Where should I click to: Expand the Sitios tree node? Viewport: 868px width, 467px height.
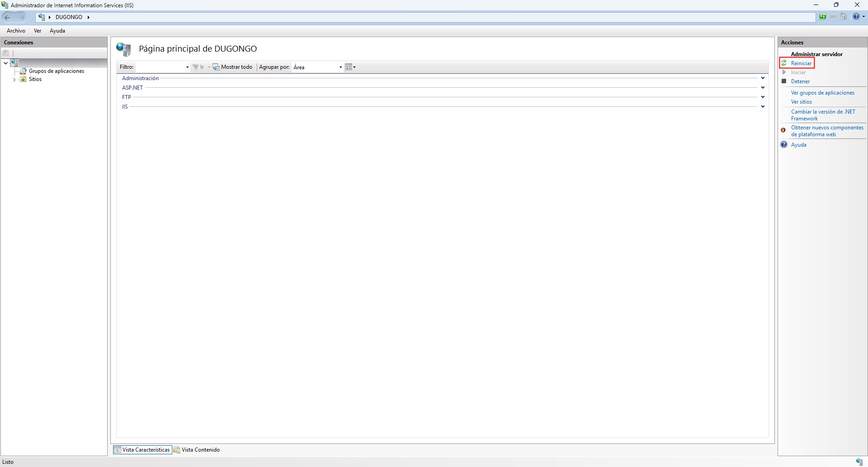click(14, 80)
